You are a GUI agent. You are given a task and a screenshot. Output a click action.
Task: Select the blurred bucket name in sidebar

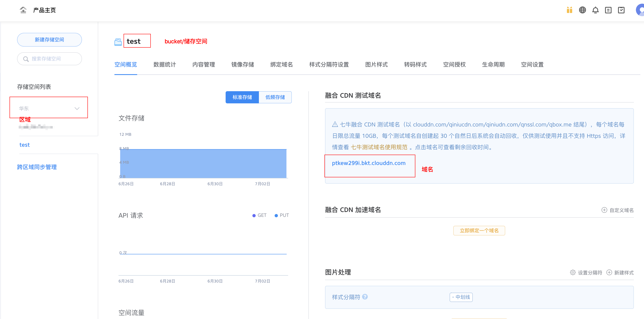tap(36, 127)
